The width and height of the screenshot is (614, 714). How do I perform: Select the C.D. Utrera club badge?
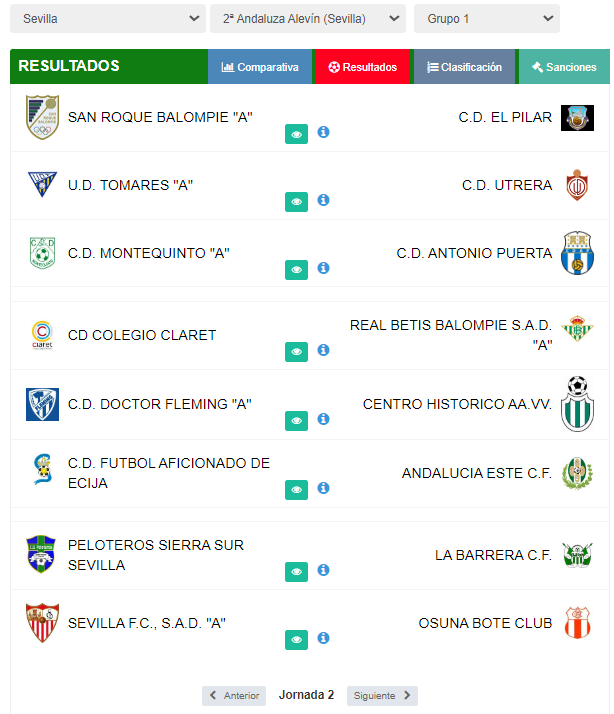coord(577,185)
